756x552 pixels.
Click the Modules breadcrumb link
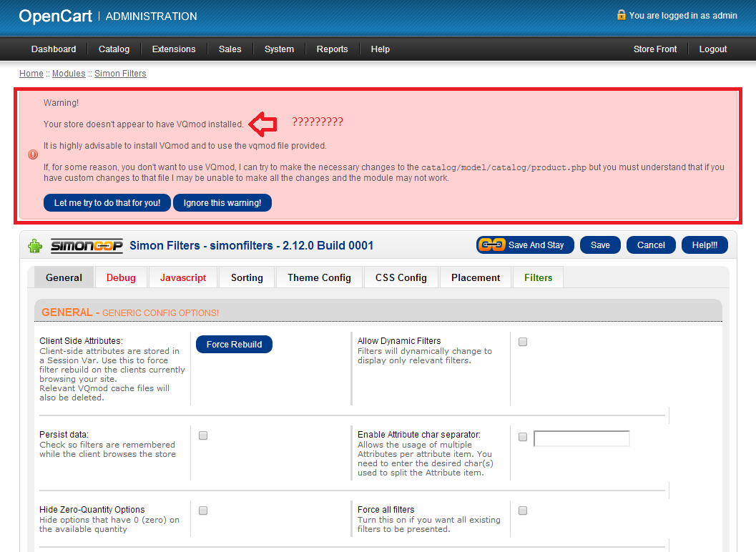(x=69, y=74)
